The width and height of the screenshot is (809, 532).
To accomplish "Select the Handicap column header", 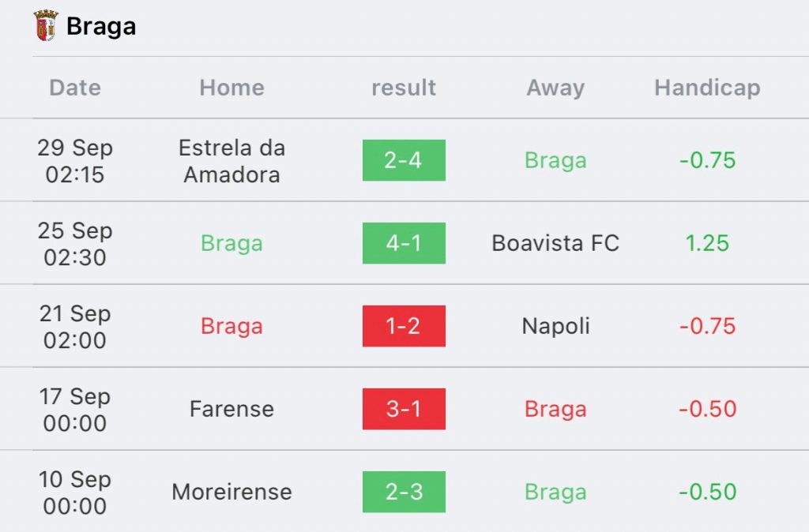I will [x=707, y=88].
